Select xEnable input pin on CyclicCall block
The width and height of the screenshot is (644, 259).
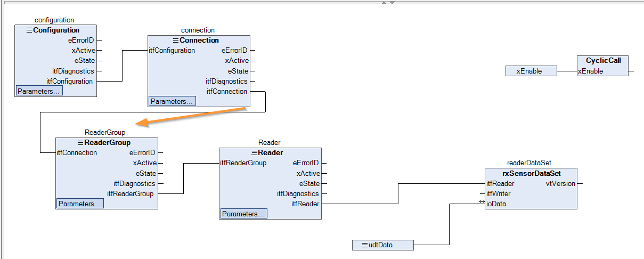click(x=591, y=71)
